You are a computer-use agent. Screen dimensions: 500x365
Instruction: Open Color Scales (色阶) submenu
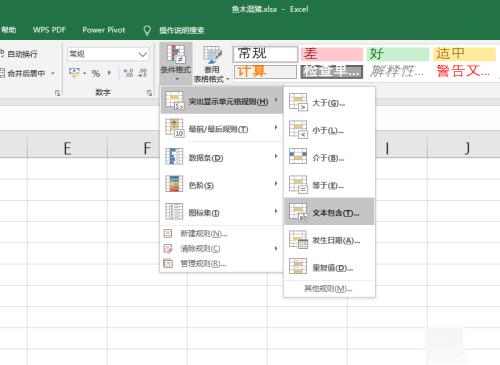pyautogui.click(x=222, y=184)
